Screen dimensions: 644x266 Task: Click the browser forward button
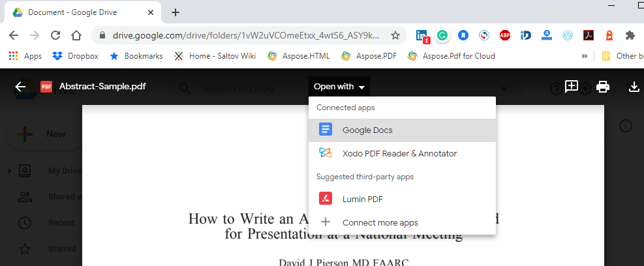coord(35,35)
